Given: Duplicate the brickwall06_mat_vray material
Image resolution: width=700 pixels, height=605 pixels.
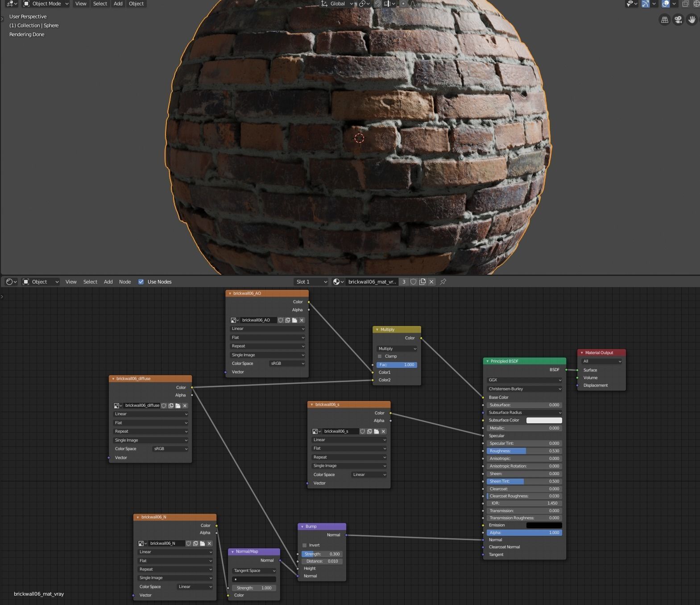Looking at the screenshot, I should [x=422, y=282].
